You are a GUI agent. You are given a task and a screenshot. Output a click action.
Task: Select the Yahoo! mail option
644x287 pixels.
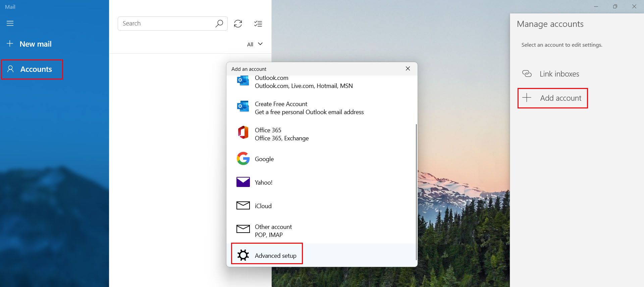pos(321,182)
